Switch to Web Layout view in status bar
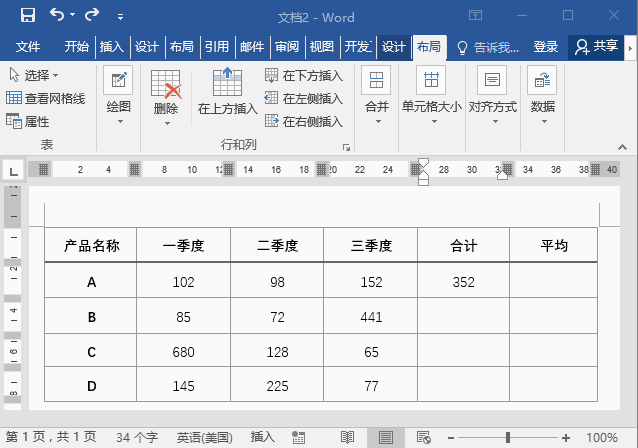 coord(423,437)
